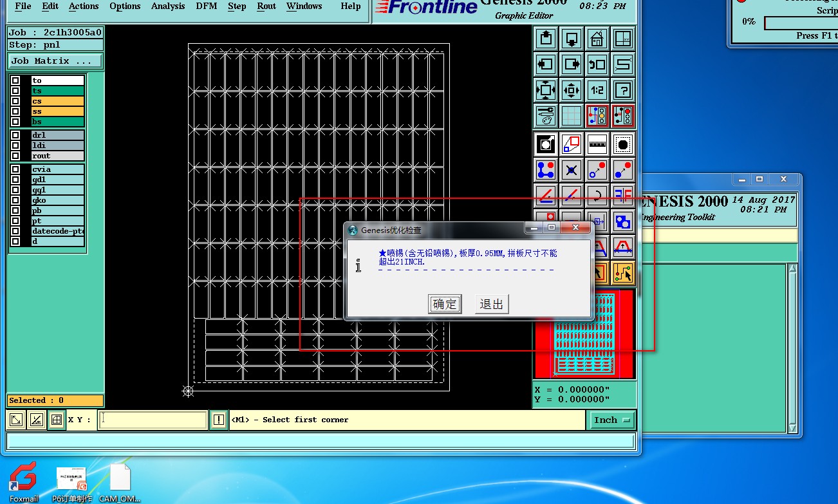Screen dimensions: 838x504
Task: Click the overlapping blue shapes icon
Action: coord(623,221)
